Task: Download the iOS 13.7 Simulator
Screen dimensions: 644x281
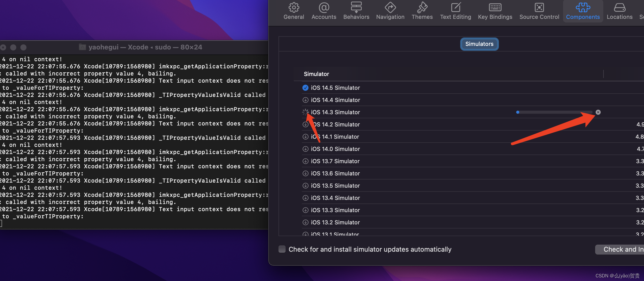Action: [305, 161]
